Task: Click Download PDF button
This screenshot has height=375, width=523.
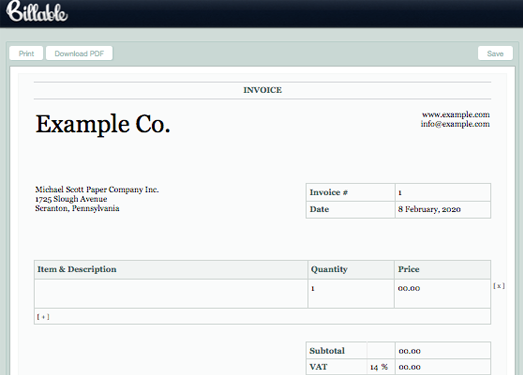Action: point(79,53)
